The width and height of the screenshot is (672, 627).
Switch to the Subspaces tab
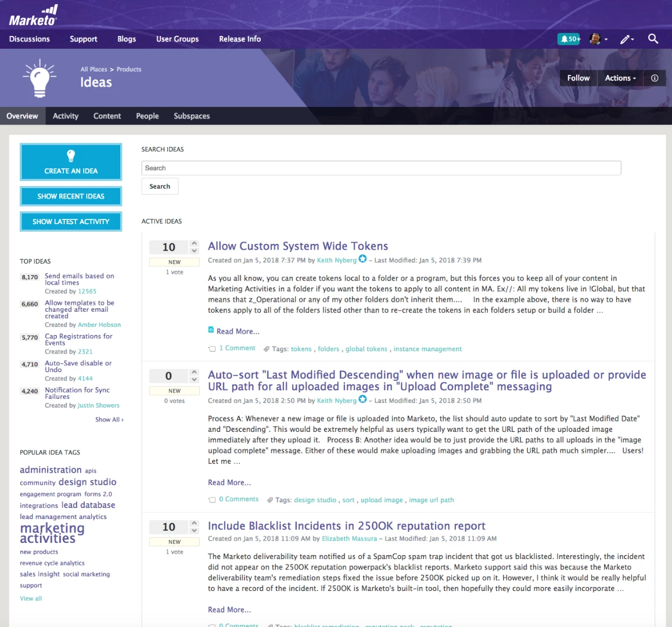coord(192,116)
